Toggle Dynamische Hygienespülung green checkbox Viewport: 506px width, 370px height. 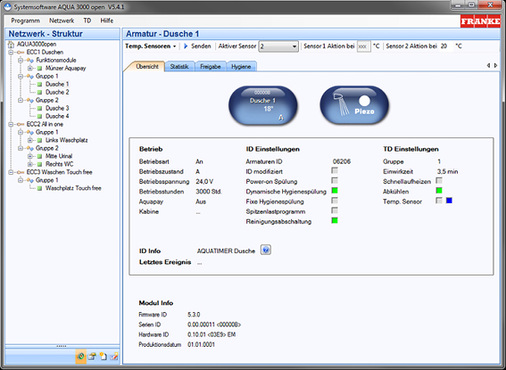point(335,191)
